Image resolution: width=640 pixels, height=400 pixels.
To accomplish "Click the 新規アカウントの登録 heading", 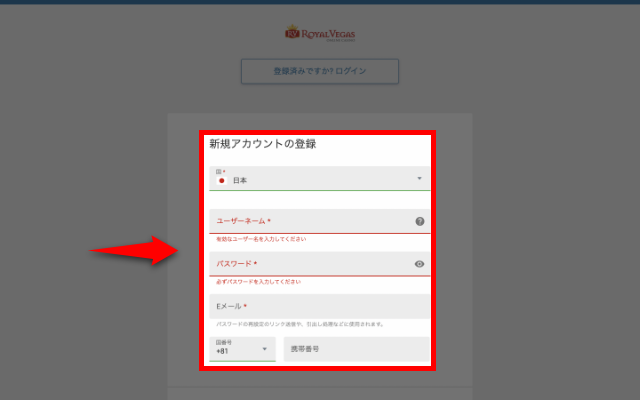I will [x=262, y=144].
